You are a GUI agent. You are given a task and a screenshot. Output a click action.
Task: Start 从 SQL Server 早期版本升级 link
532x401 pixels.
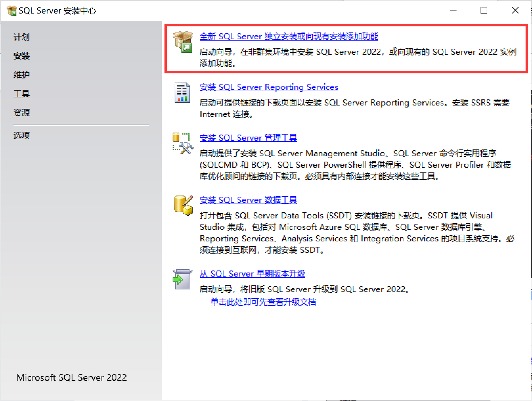[252, 274]
